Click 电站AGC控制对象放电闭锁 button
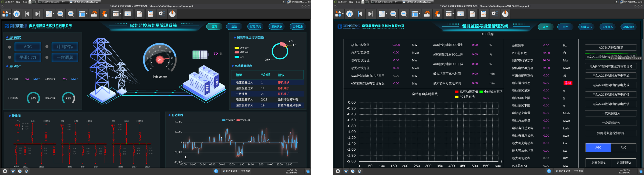Viewport: 644px width, 195px height. tap(611, 104)
